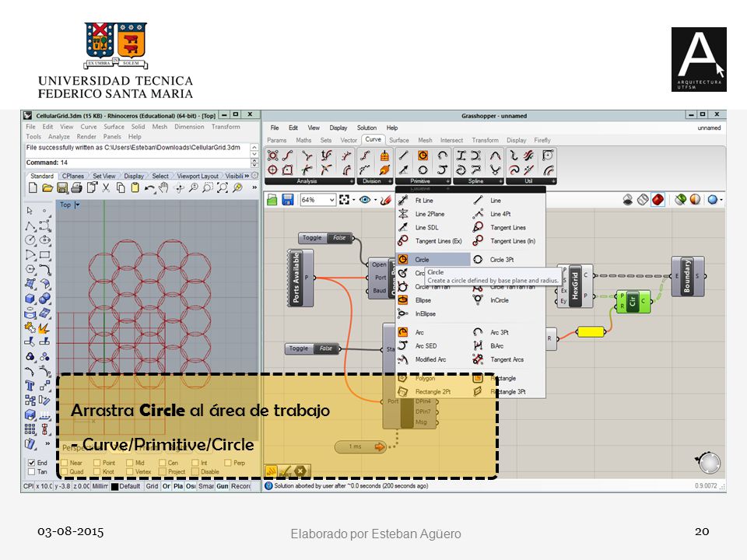This screenshot has height=560, width=747.
Task: Click the compass widget on Grasshopper canvas
Action: tap(708, 462)
